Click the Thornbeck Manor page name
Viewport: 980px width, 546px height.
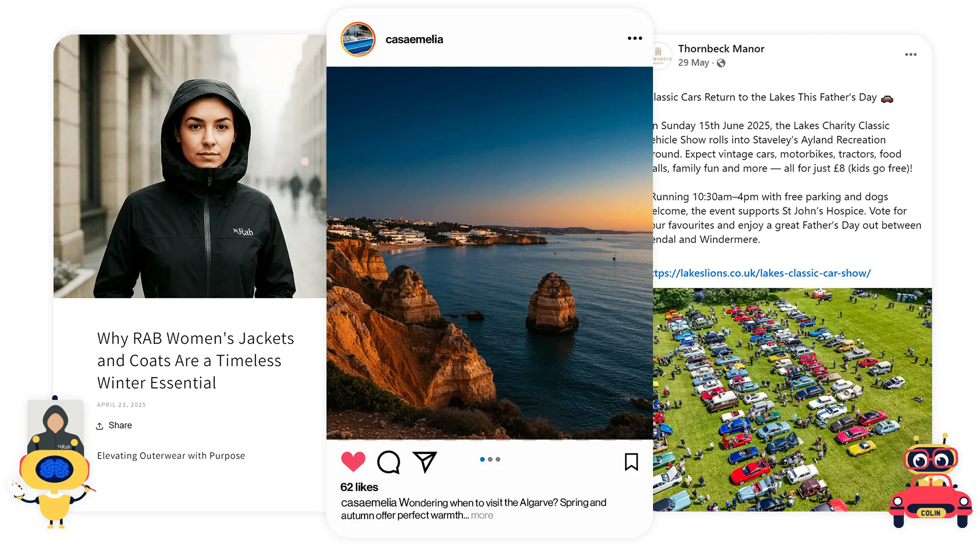[721, 49]
